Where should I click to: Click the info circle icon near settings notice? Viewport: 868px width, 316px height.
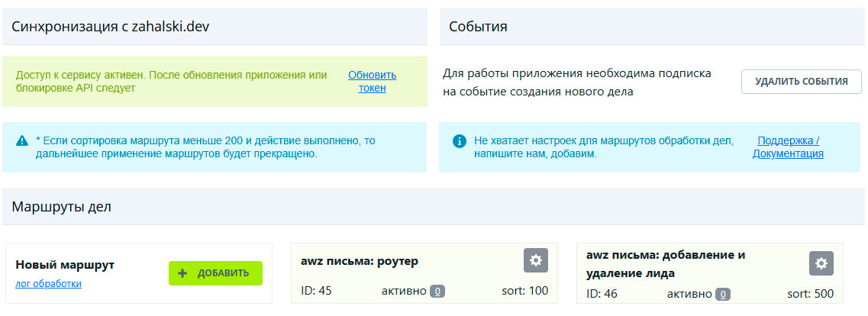pos(459,141)
